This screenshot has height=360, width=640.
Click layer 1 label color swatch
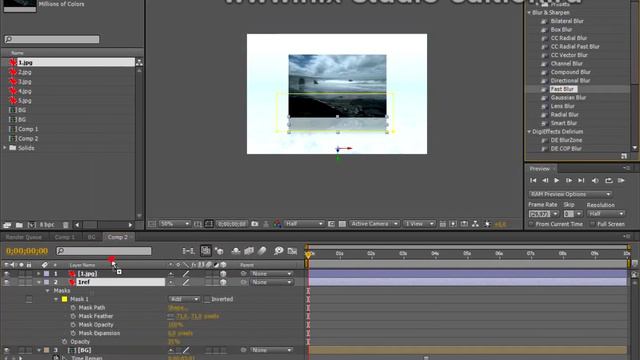click(47, 273)
